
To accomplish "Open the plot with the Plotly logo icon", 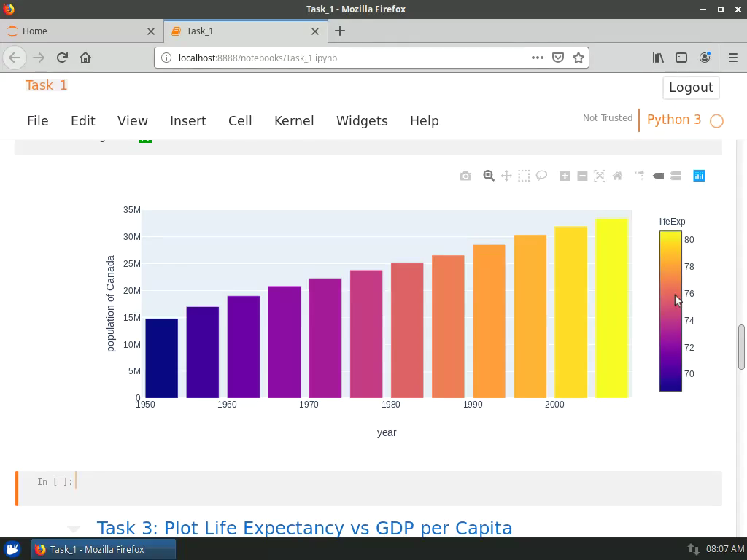I will click(x=699, y=176).
